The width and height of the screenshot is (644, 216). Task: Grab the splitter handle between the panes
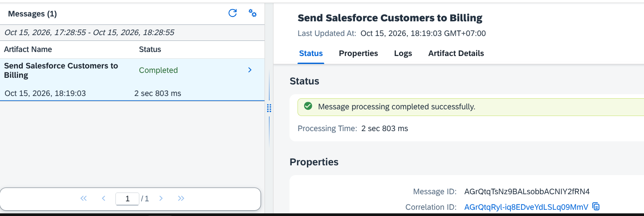(269, 108)
